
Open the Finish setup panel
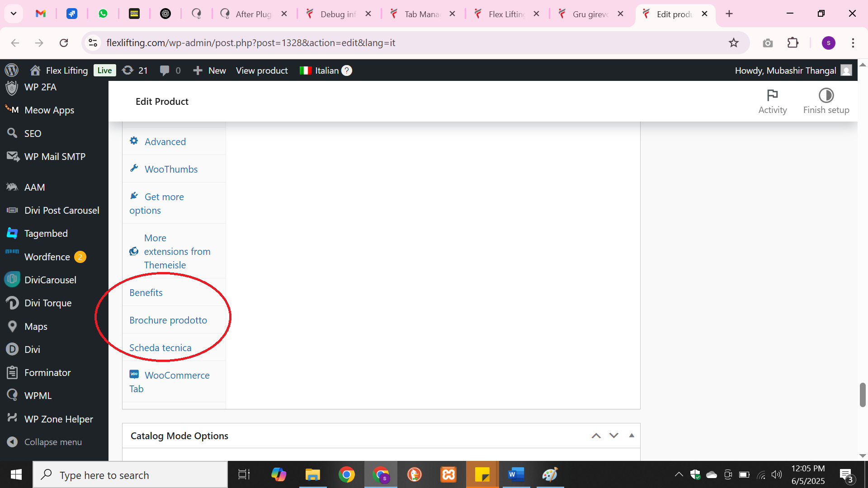[x=826, y=102]
